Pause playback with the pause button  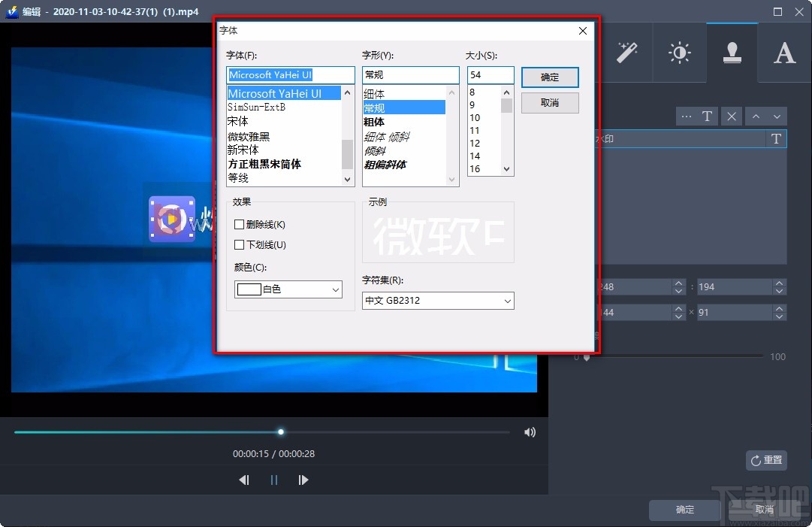(x=273, y=480)
